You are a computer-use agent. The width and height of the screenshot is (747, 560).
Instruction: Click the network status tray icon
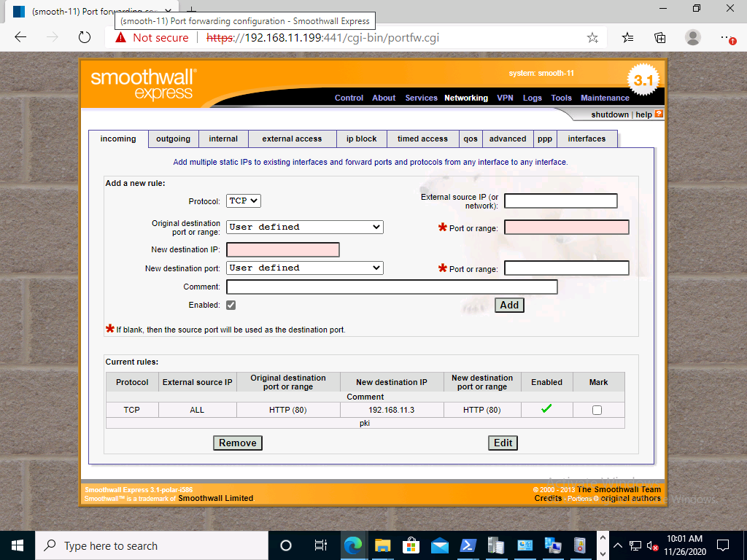(635, 545)
